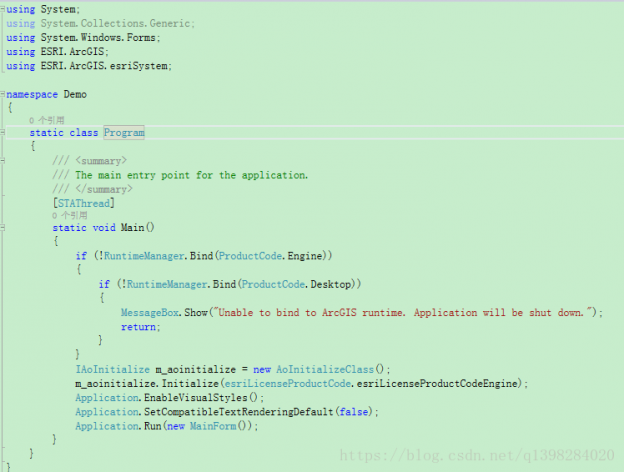Collapse the using directives outlining block
This screenshot has height=472, width=624.
[3, 9]
